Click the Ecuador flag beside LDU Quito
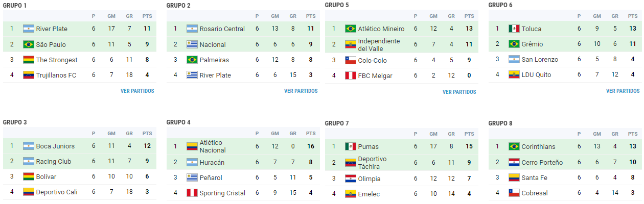Viewport: 644px width, 204px height. (x=514, y=74)
